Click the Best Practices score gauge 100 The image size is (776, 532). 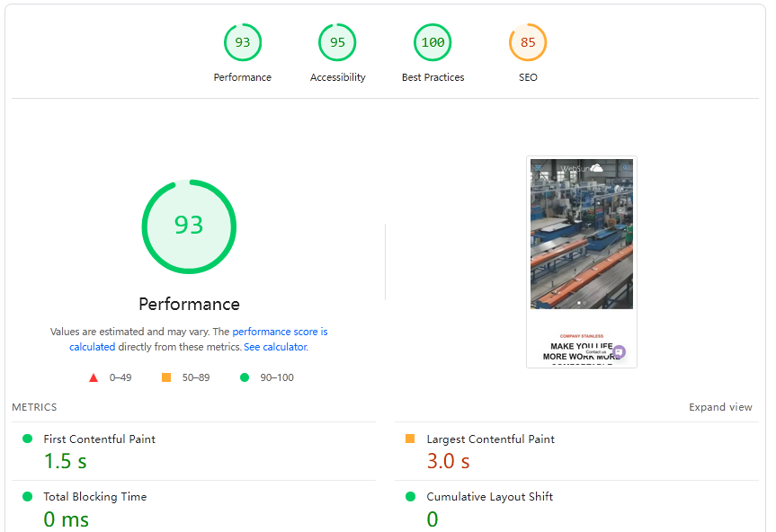pos(433,43)
